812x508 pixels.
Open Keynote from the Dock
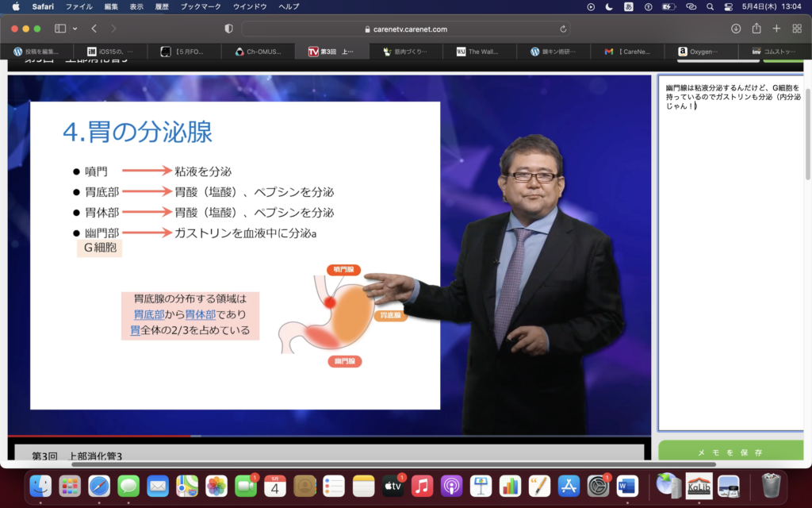(481, 485)
